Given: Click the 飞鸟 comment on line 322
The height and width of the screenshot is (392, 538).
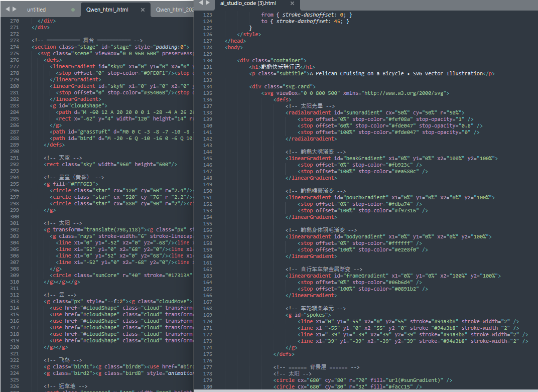Looking at the screenshot, I should coord(63,360).
